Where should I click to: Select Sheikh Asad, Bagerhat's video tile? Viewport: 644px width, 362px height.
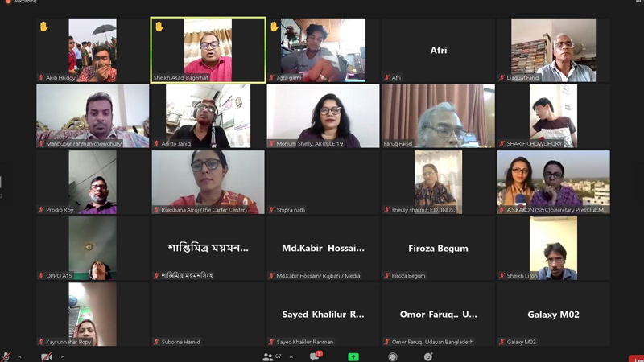click(x=208, y=50)
